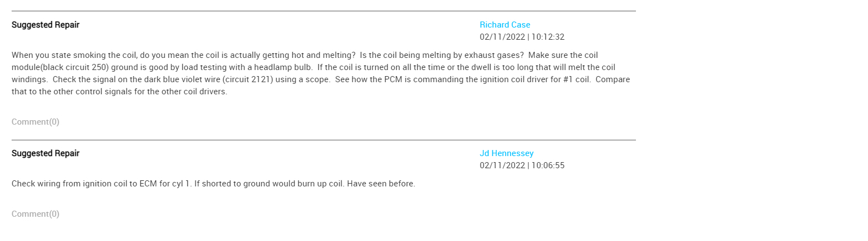The width and height of the screenshot is (868, 241).
Task: Open comments under Richard Case's suggested repair
Action: [x=35, y=122]
